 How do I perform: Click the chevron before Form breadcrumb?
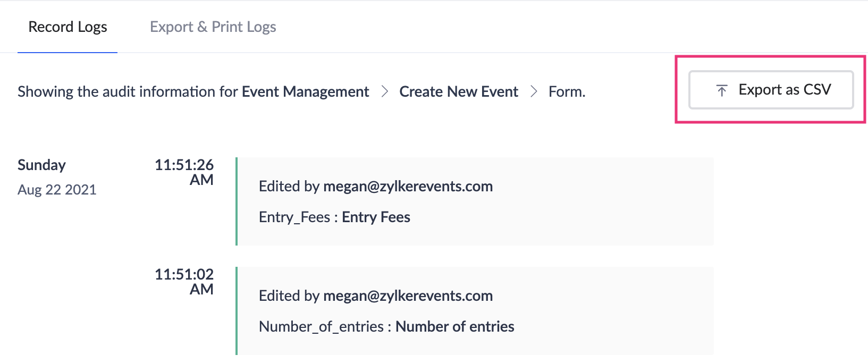[534, 91]
